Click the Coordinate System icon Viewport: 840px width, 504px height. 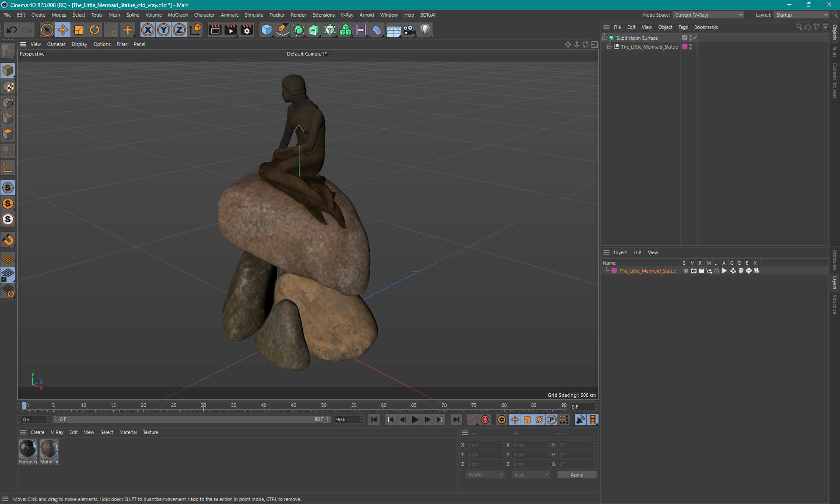(196, 30)
